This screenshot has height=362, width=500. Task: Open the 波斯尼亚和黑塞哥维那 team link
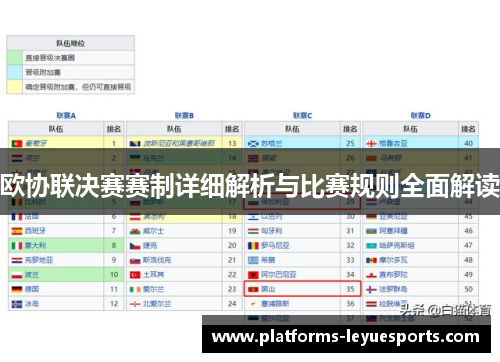pyautogui.click(x=179, y=144)
